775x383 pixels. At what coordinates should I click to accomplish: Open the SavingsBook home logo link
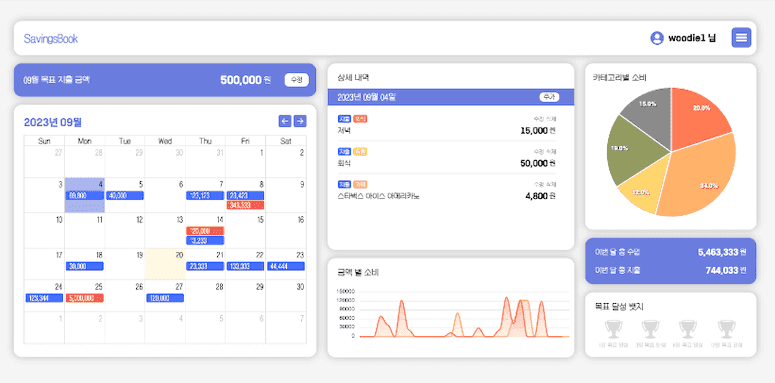pyautogui.click(x=51, y=39)
